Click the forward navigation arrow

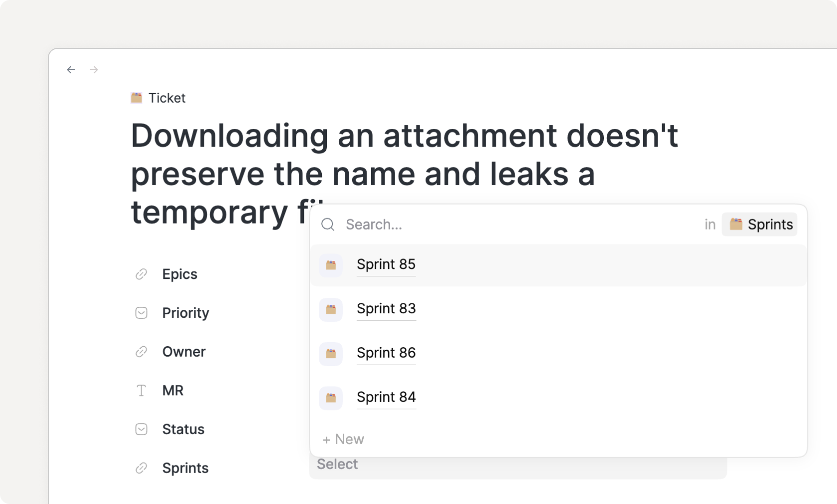coord(94,70)
